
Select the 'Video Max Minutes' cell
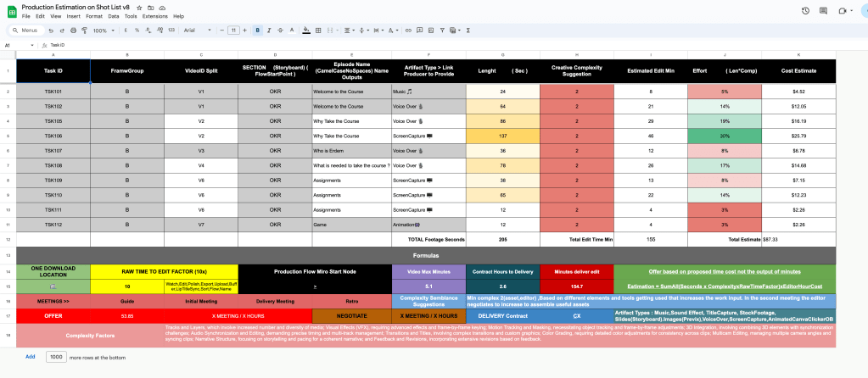tap(428, 271)
